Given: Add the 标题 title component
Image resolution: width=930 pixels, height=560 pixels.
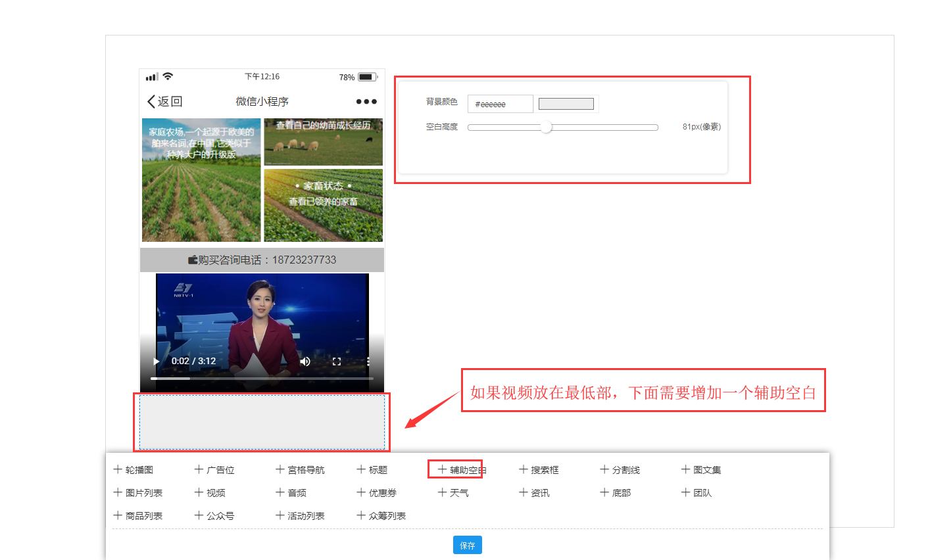Looking at the screenshot, I should click(x=372, y=470).
